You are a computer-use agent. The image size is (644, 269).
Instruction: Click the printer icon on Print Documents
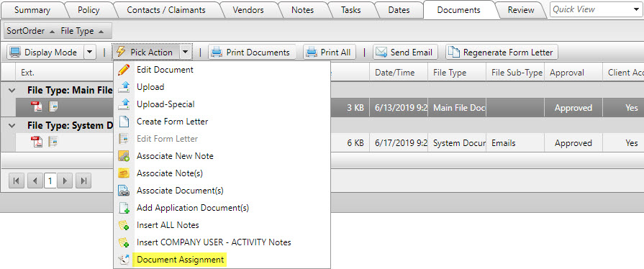click(x=217, y=53)
